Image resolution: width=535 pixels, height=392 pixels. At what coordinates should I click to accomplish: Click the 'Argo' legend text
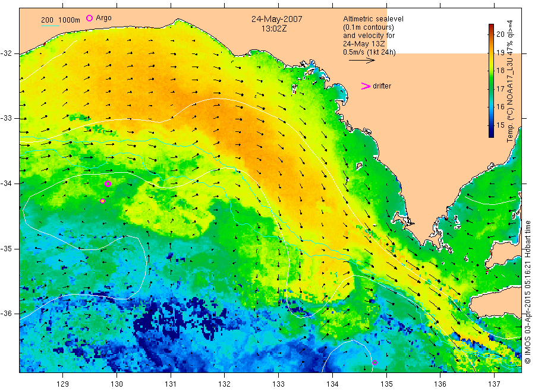103,18
